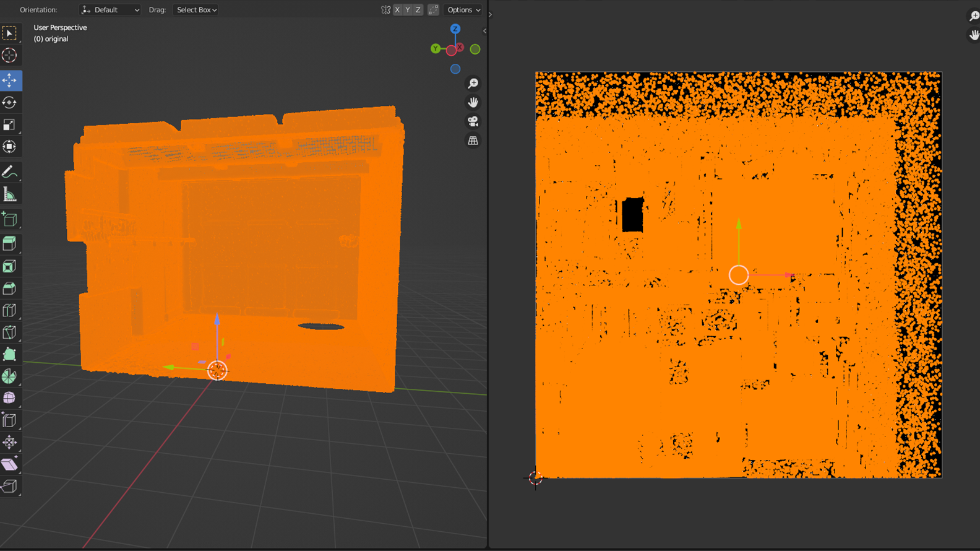Open the Orientation Default dropdown

[x=110, y=10]
